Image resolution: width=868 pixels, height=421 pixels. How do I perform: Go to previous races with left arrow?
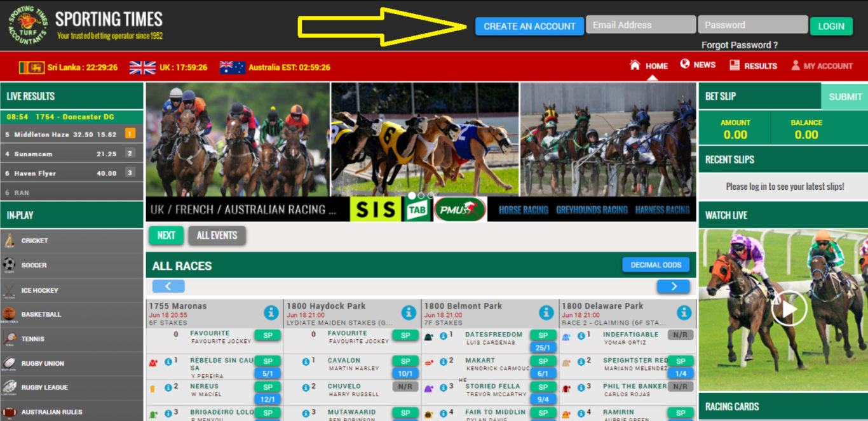click(169, 286)
